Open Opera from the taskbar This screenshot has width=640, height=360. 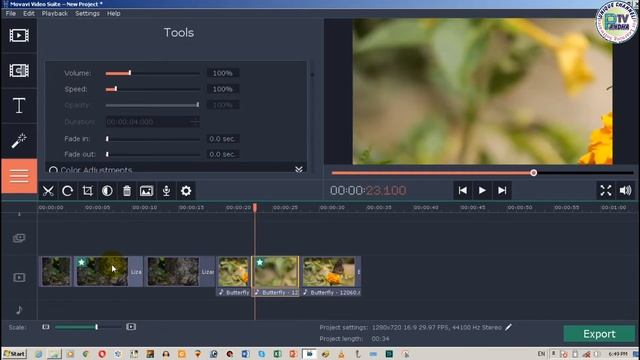(102, 354)
